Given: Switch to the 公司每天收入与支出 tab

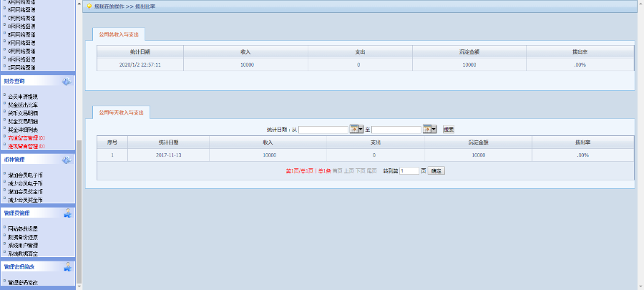Looking at the screenshot, I should click(x=121, y=112).
